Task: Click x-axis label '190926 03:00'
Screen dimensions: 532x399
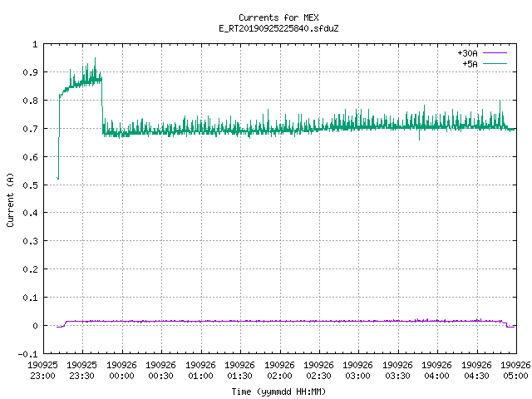Action: click(x=358, y=371)
